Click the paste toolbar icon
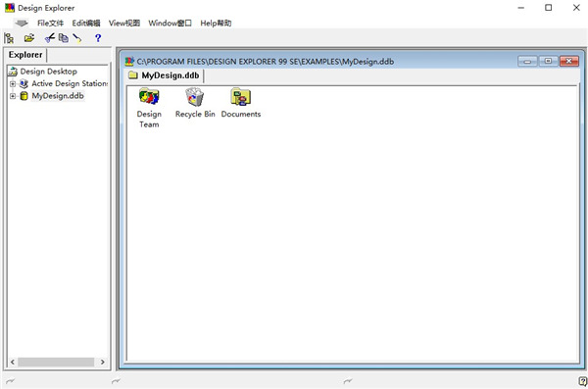 tap(77, 38)
